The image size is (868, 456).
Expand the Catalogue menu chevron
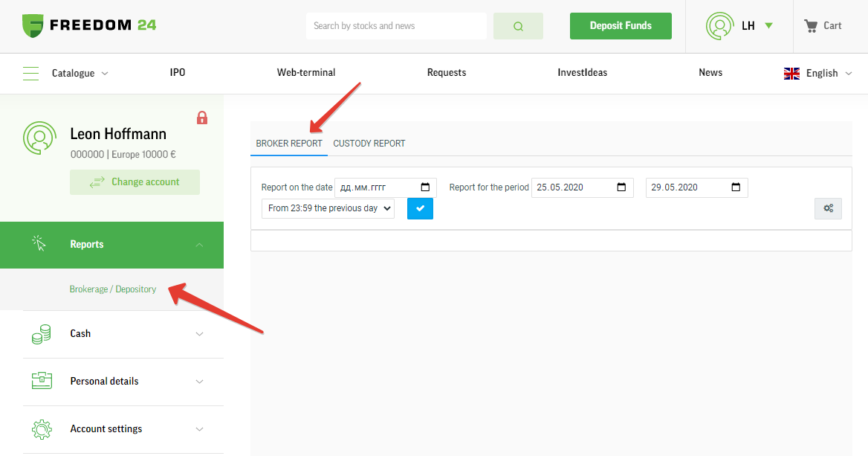105,74
